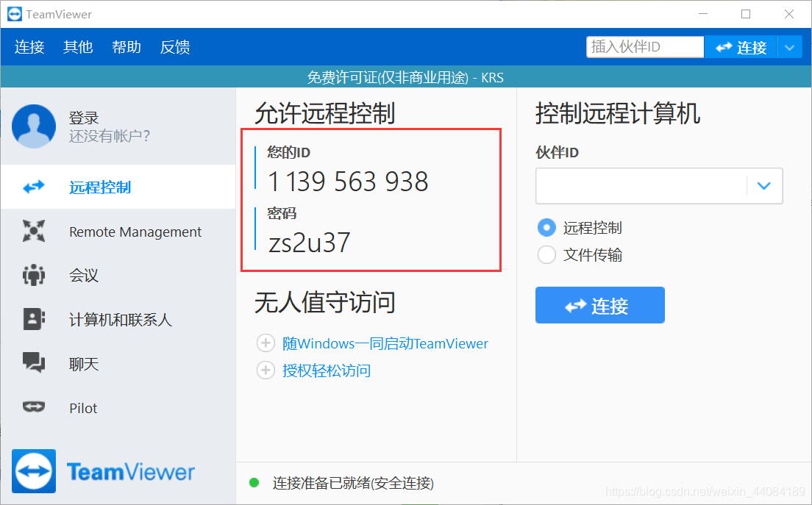The width and height of the screenshot is (812, 505).
Task: Click the 计算机和联系人 contact book icon
Action: [x=34, y=319]
